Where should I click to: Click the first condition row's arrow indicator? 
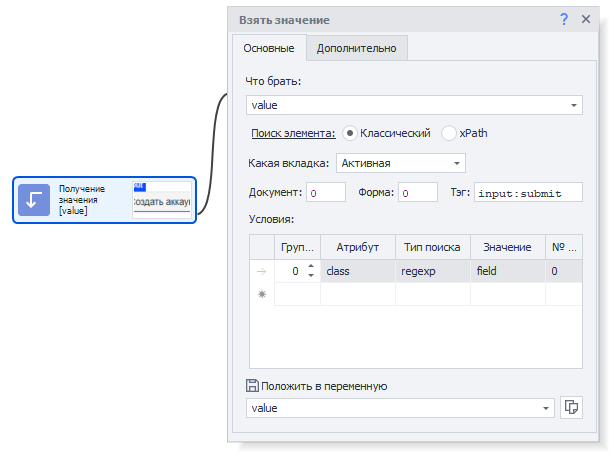(x=262, y=271)
